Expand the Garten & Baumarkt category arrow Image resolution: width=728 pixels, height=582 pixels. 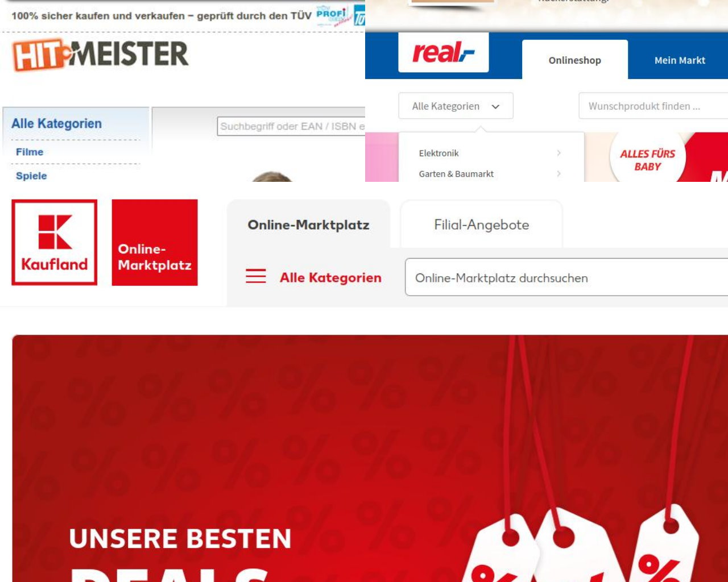click(x=559, y=173)
